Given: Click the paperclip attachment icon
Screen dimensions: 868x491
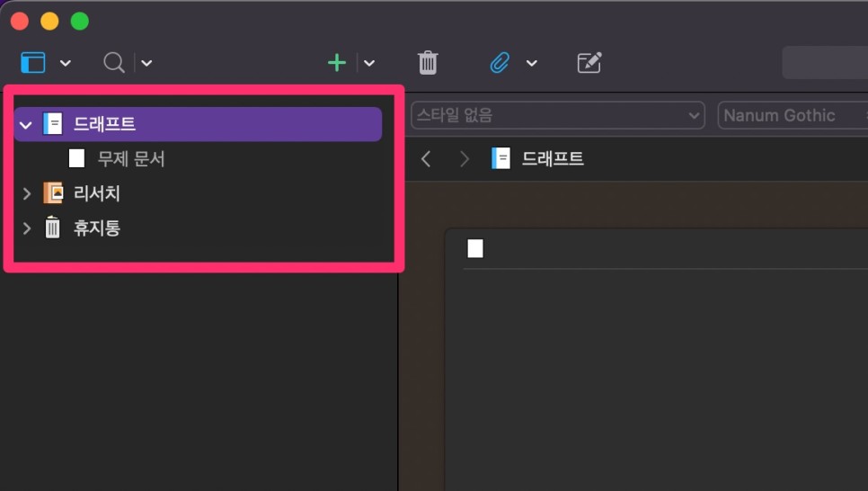Looking at the screenshot, I should tap(500, 63).
